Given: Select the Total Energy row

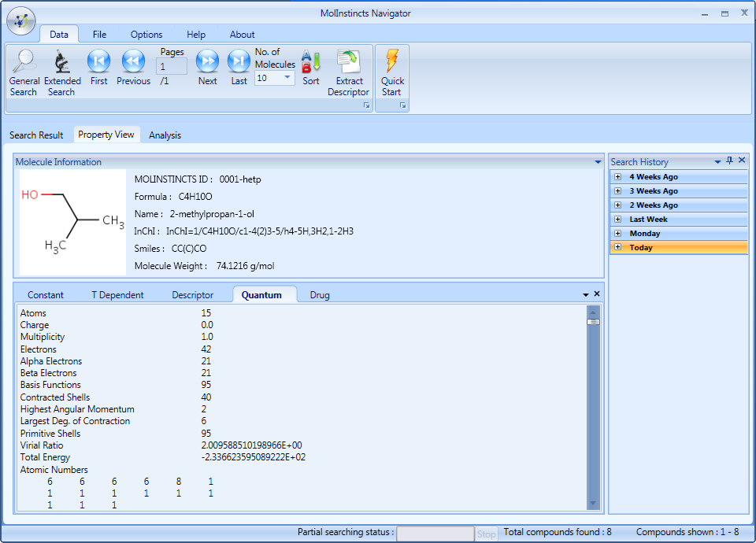Looking at the screenshot, I should (x=162, y=457).
